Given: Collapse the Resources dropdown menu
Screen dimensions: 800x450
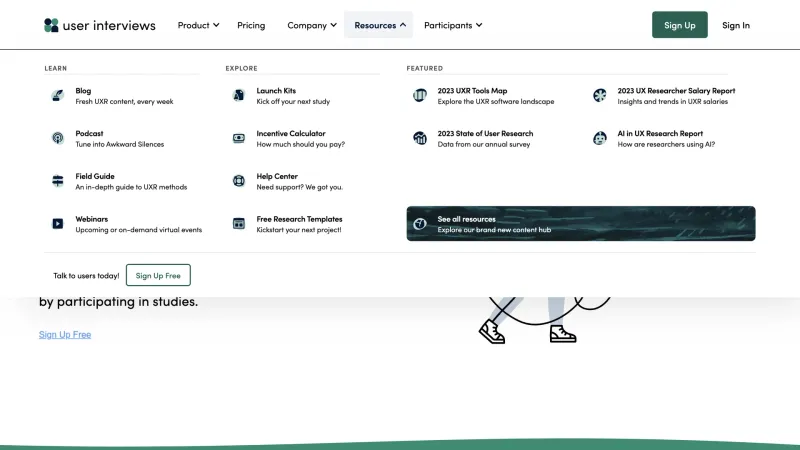Looking at the screenshot, I should tap(379, 25).
